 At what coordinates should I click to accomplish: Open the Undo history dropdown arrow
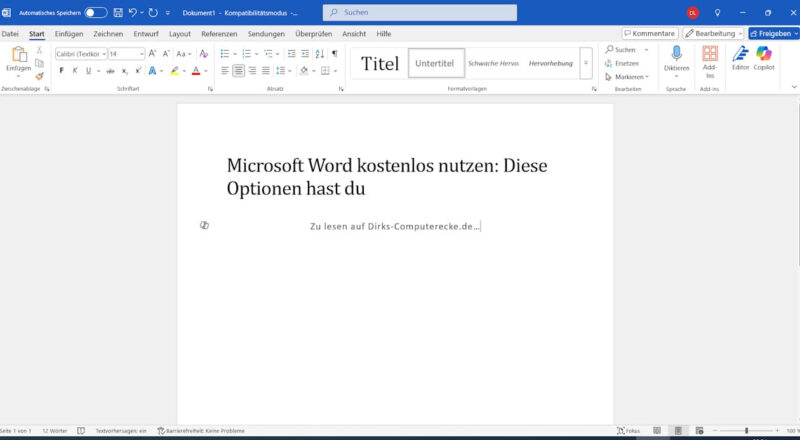pyautogui.click(x=142, y=13)
